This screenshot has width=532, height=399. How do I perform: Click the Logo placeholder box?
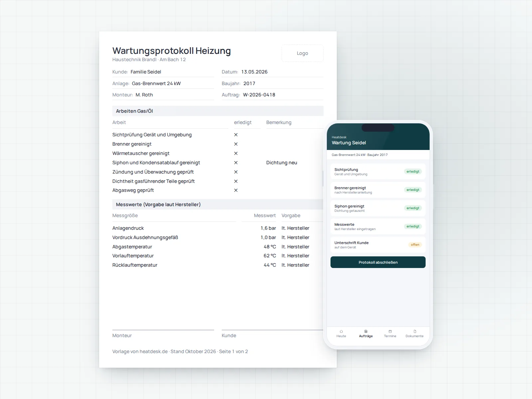(x=302, y=53)
